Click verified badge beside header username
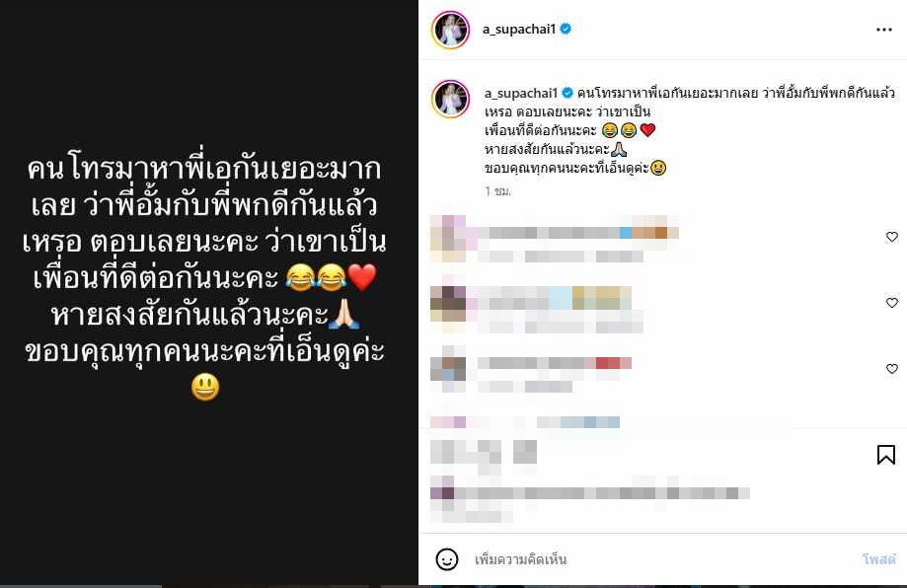 pyautogui.click(x=566, y=29)
